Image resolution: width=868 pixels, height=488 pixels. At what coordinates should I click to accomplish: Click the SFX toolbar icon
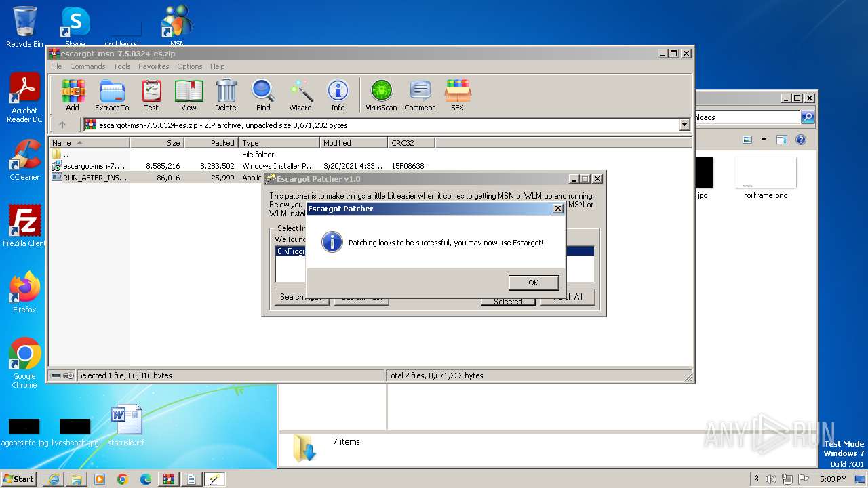[x=458, y=96]
